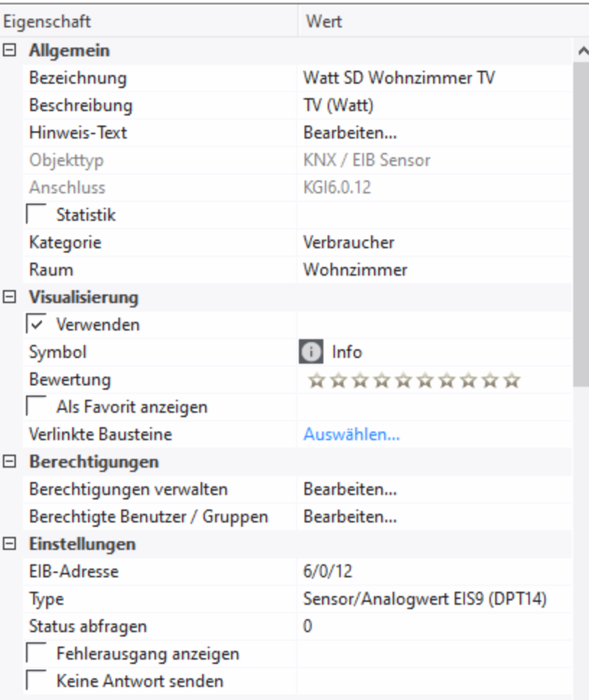Click the Eigenschaft column header
Image resolution: width=589 pixels, height=700 pixels.
pyautogui.click(x=148, y=22)
